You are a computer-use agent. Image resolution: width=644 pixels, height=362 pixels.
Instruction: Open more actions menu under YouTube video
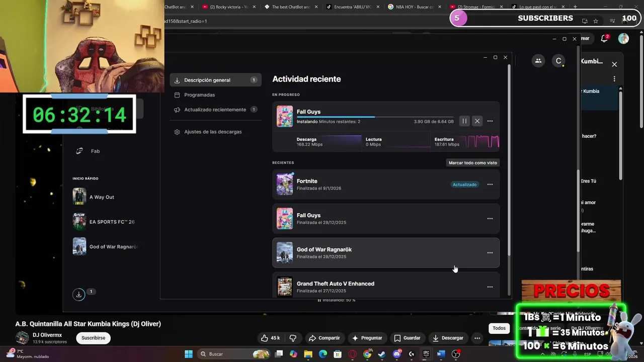tap(477, 338)
